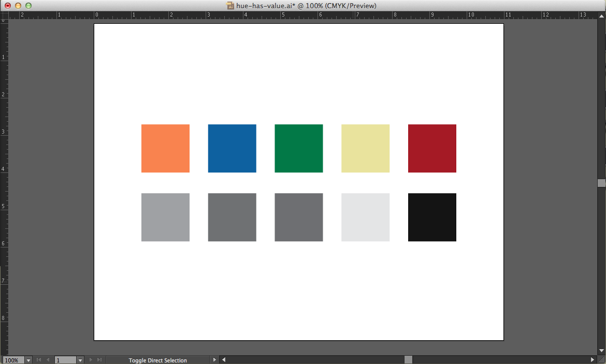Expand the status bar options arrow

coord(214,360)
